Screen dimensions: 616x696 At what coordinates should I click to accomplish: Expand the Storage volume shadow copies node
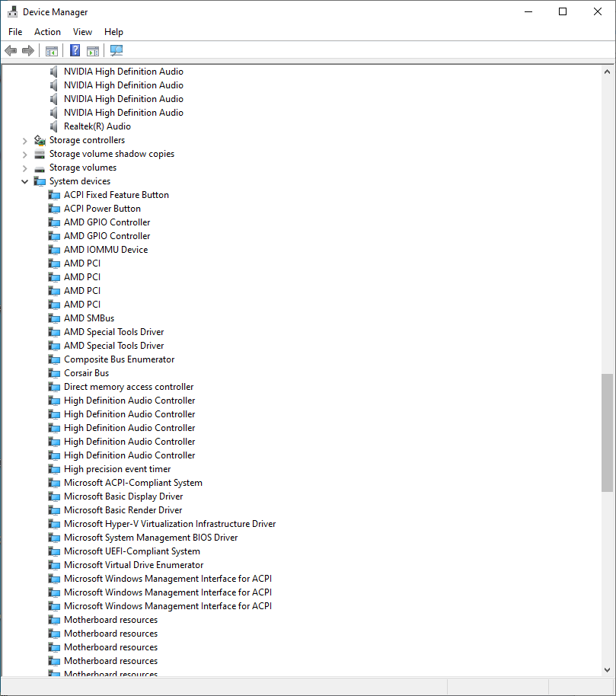click(x=25, y=155)
